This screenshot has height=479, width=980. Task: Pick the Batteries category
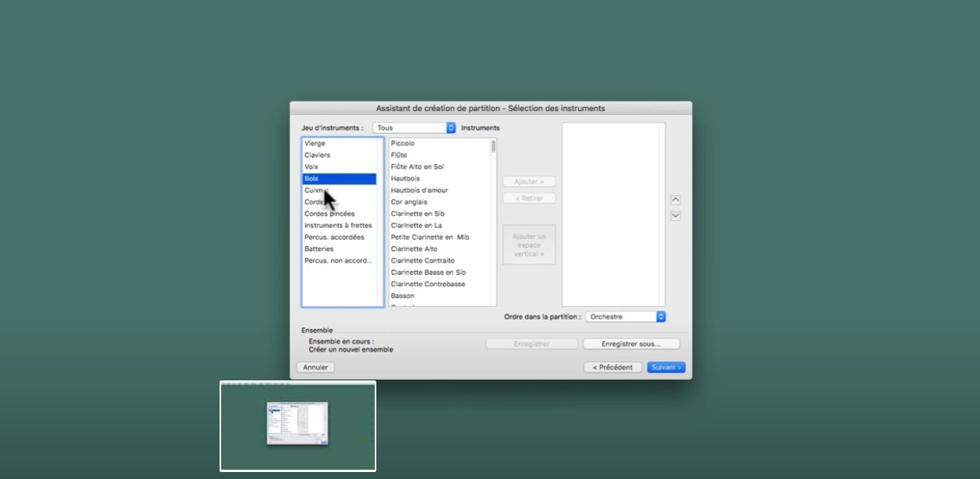(319, 249)
